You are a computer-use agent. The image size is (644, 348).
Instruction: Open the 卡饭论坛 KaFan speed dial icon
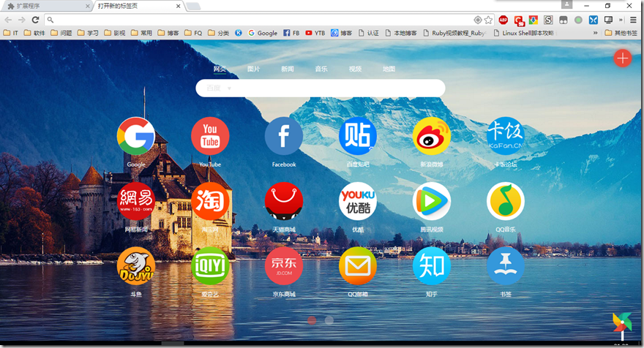click(506, 136)
